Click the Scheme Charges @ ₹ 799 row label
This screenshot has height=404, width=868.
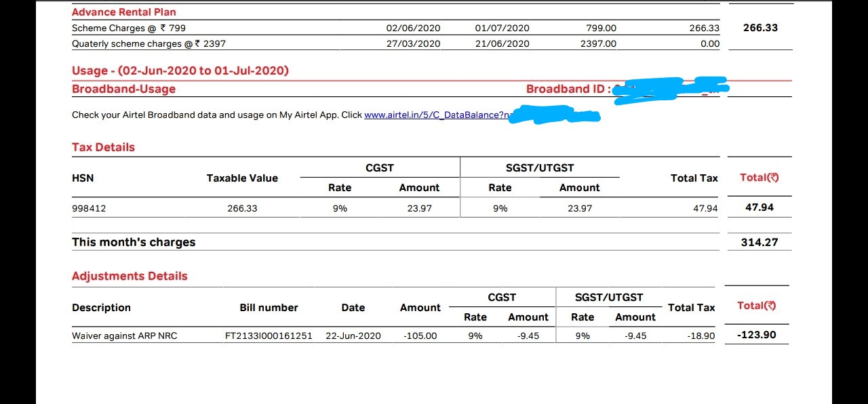(129, 28)
